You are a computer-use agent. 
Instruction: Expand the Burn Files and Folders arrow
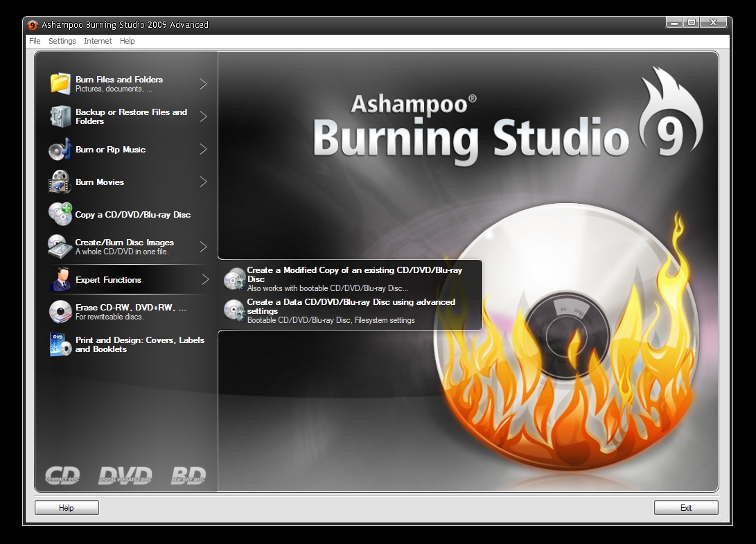coord(204,84)
